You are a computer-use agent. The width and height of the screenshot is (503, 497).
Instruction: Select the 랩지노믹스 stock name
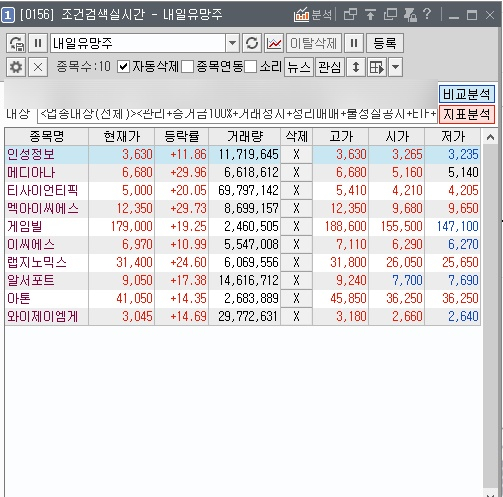coord(37,262)
